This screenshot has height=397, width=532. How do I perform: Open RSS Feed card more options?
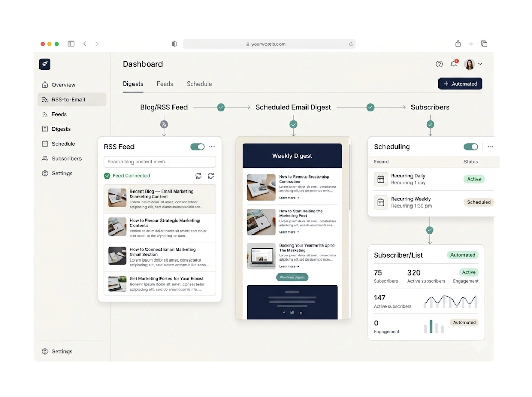pyautogui.click(x=212, y=147)
